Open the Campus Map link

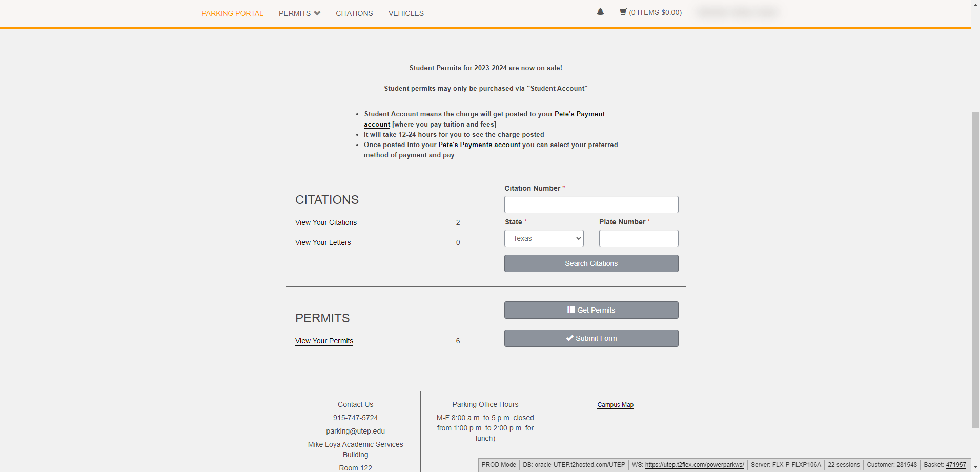pyautogui.click(x=615, y=405)
